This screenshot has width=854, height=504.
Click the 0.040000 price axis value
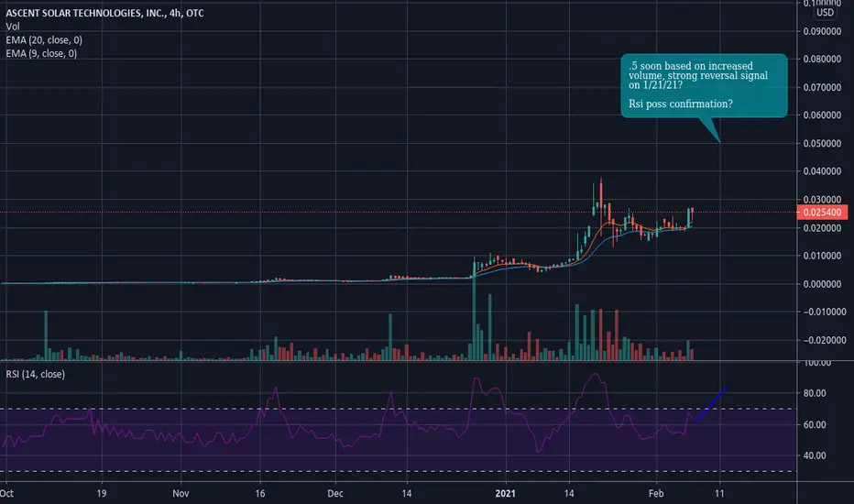point(822,171)
